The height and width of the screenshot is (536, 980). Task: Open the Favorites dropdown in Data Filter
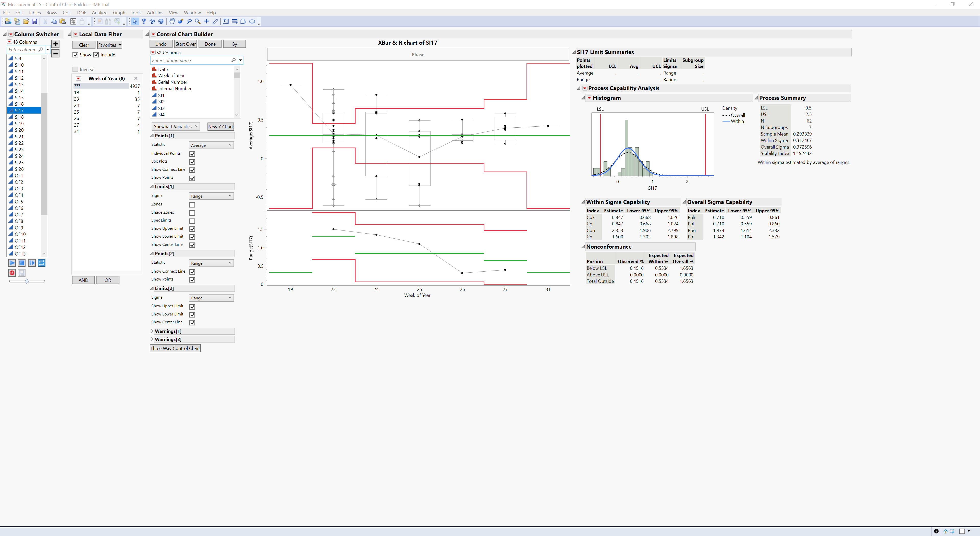[x=109, y=45]
